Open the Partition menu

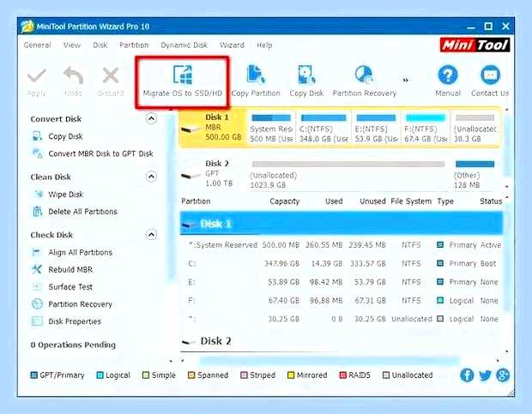134,45
